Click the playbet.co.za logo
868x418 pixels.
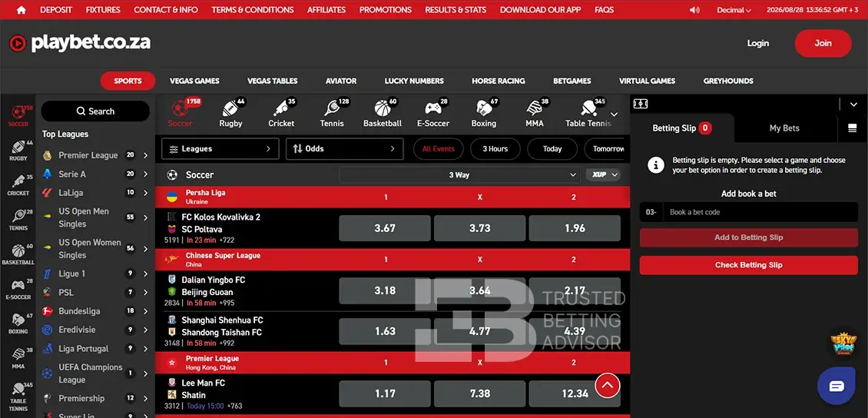click(x=80, y=43)
